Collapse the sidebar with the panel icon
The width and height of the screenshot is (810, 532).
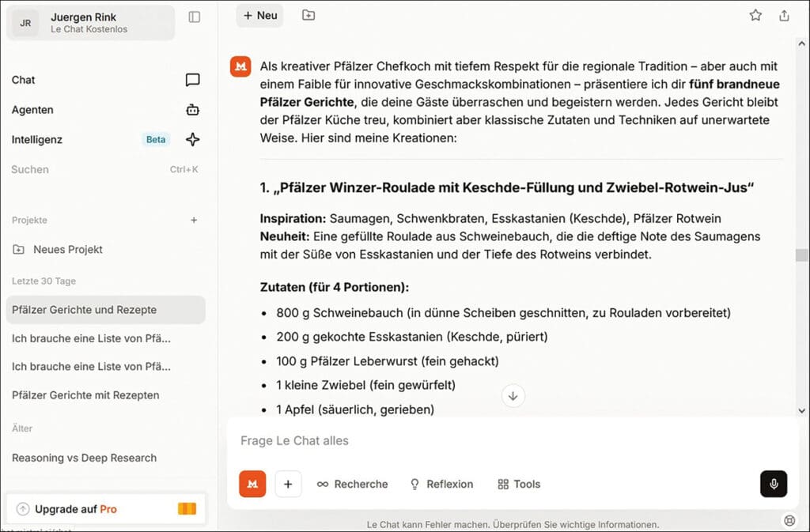coord(195,17)
